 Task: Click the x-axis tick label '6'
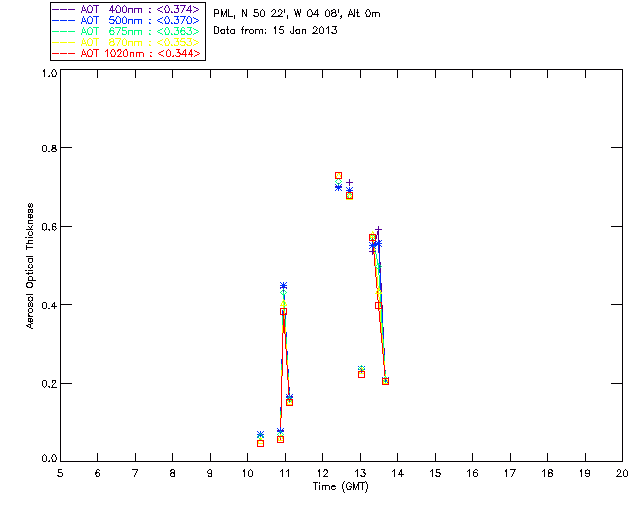click(98, 473)
